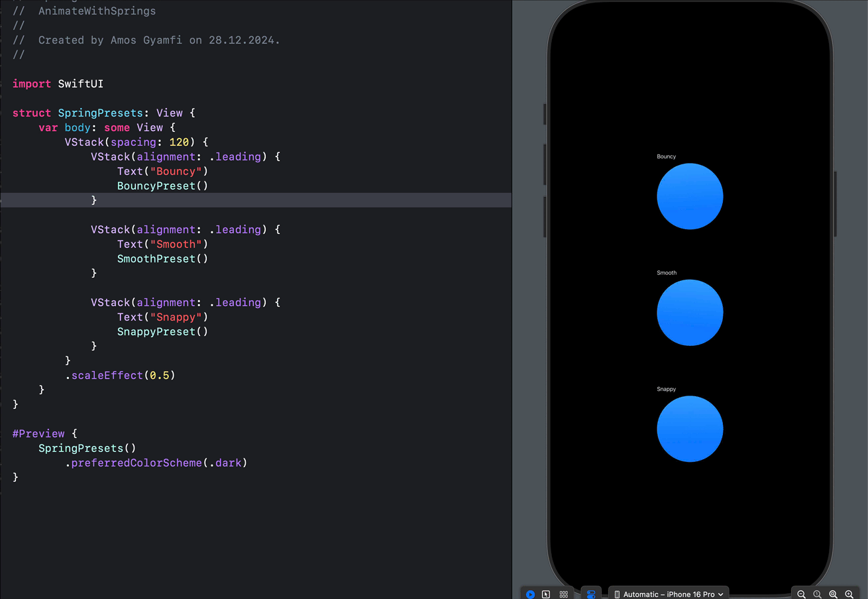
Task: Select the Live preview play button
Action: pos(530,594)
